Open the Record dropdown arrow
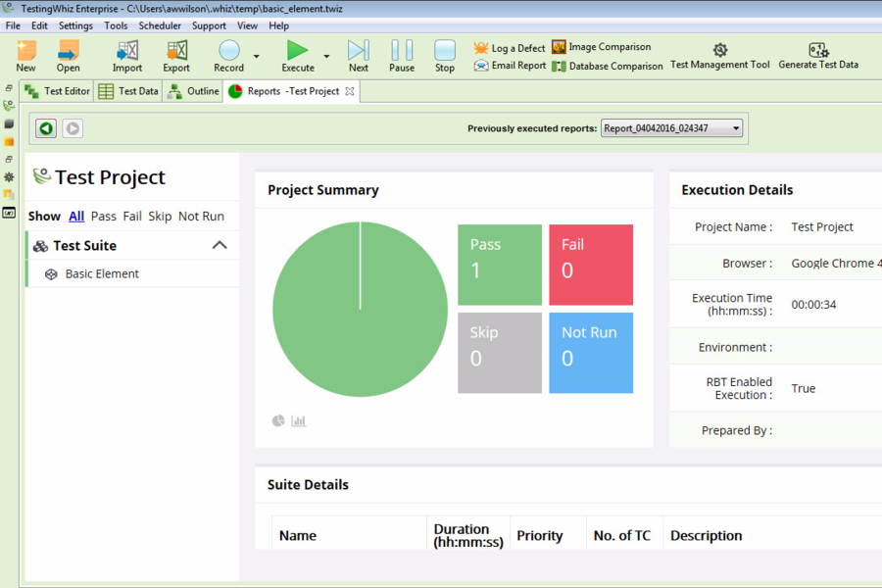The image size is (882, 588). [x=257, y=56]
